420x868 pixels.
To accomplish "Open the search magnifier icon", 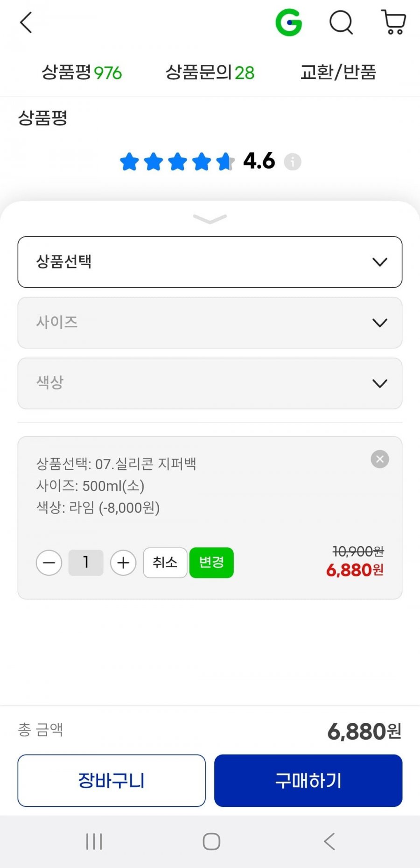I will 341,22.
